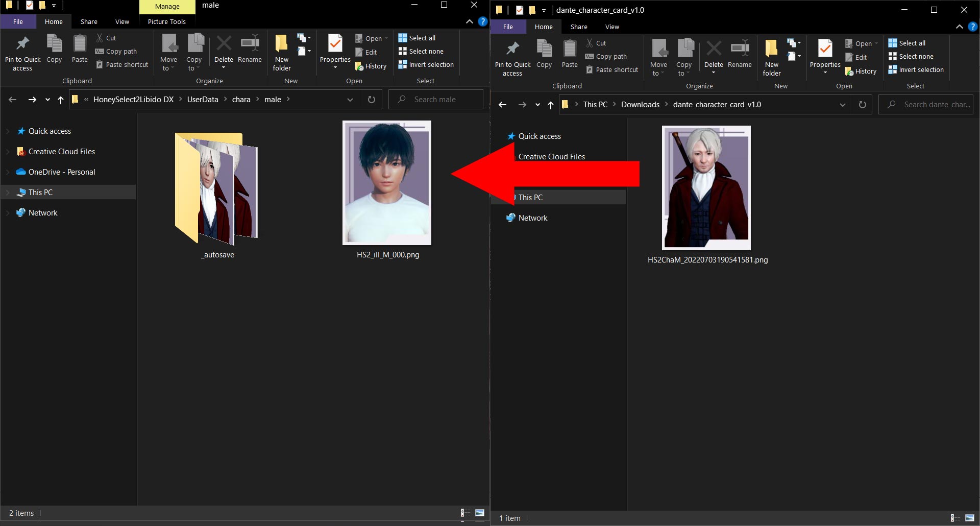Go back in dante window
The width and height of the screenshot is (980, 526).
[503, 105]
